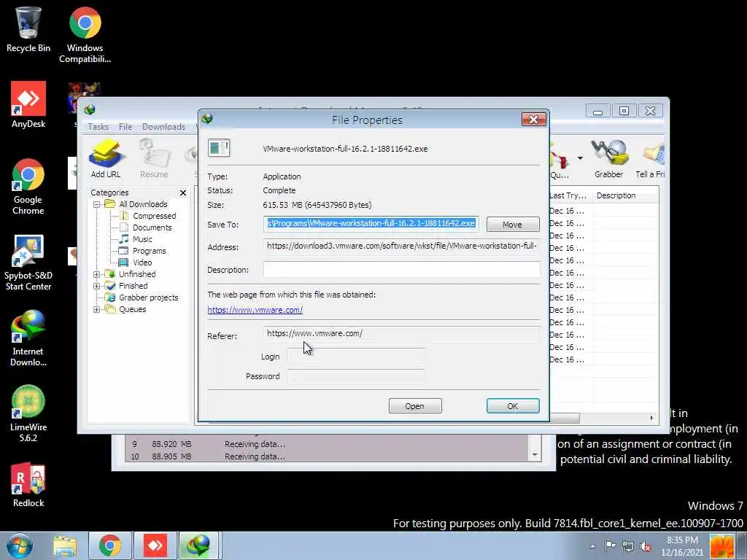The width and height of the screenshot is (747, 560).
Task: Expand the Finished category
Action: click(x=97, y=286)
